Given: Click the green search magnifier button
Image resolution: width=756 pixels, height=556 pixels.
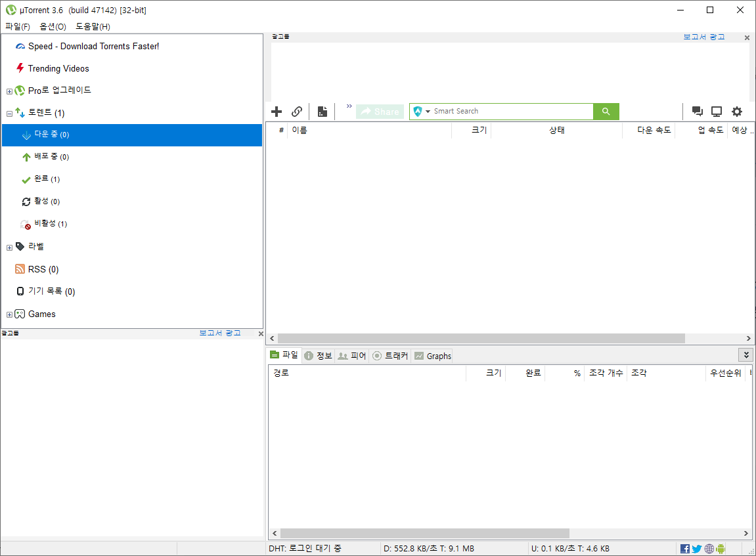Looking at the screenshot, I should (606, 112).
